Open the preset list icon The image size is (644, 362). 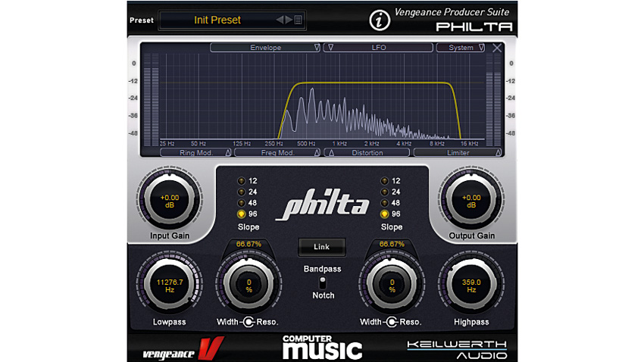299,20
